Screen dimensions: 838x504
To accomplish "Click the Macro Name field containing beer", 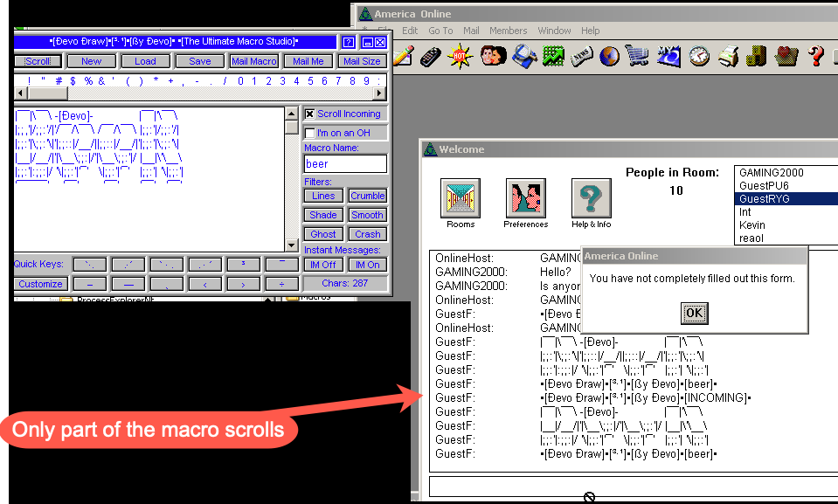I will pyautogui.click(x=345, y=163).
